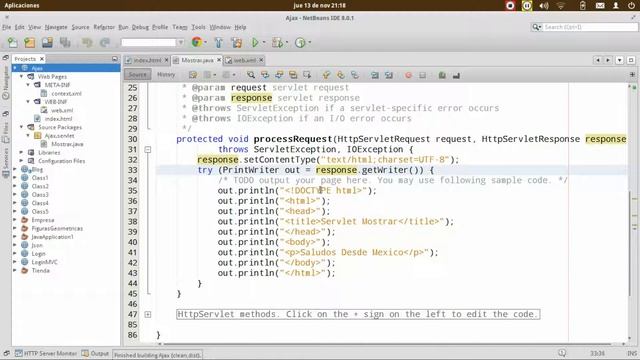The height and width of the screenshot is (360, 640).
Task: Click the Undo toolbar icon
Action: [x=87, y=42]
